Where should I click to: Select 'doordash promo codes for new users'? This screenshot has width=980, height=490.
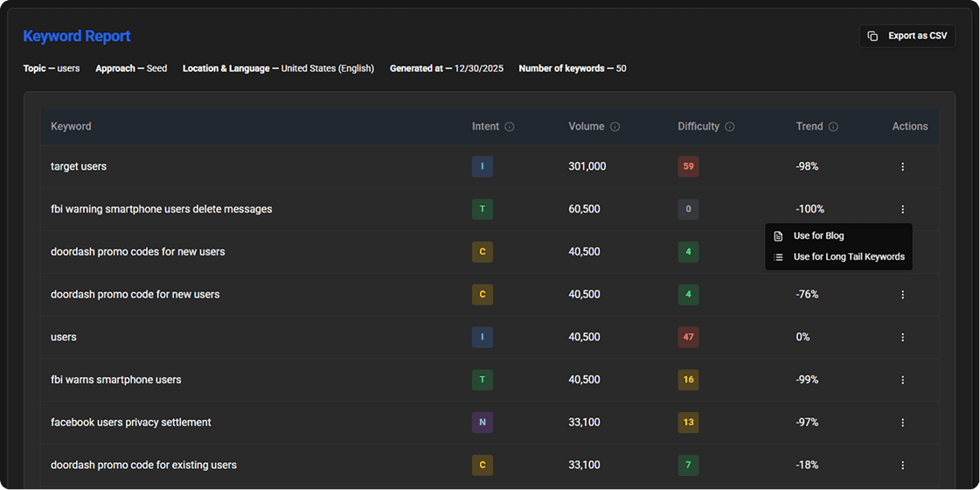[x=137, y=252]
